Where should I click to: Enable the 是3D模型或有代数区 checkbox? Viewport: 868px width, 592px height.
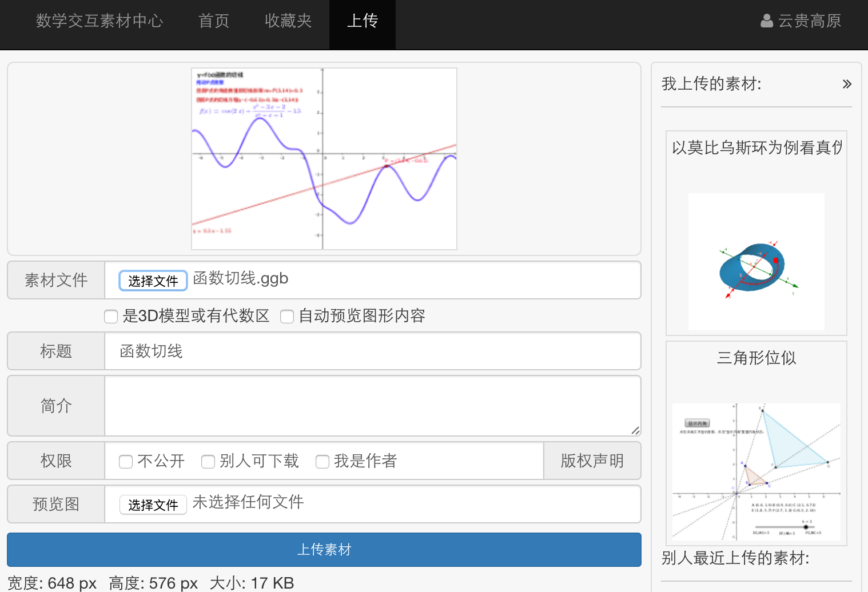(x=111, y=317)
